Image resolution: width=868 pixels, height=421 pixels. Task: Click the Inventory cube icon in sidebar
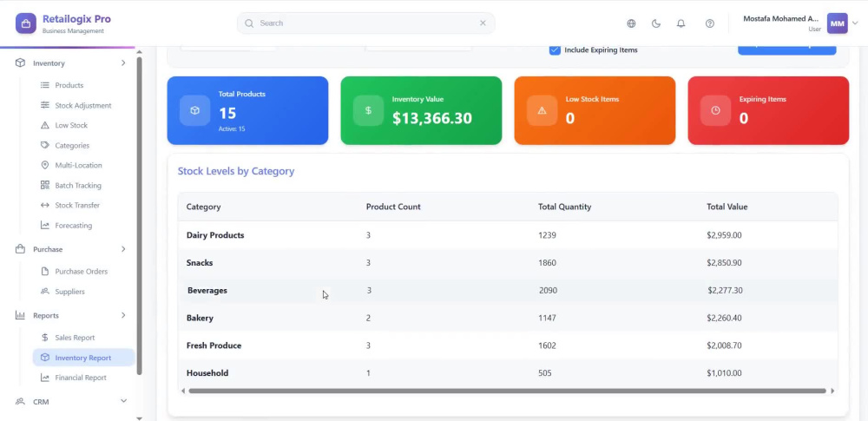point(21,63)
